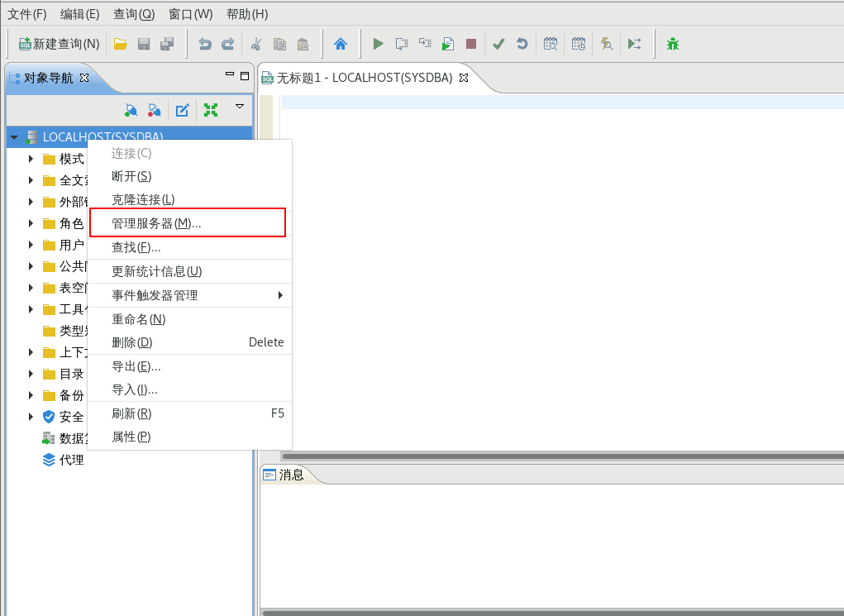The image size is (844, 616).
Task: Close the 无标题1 editor tab
Action: tap(464, 78)
